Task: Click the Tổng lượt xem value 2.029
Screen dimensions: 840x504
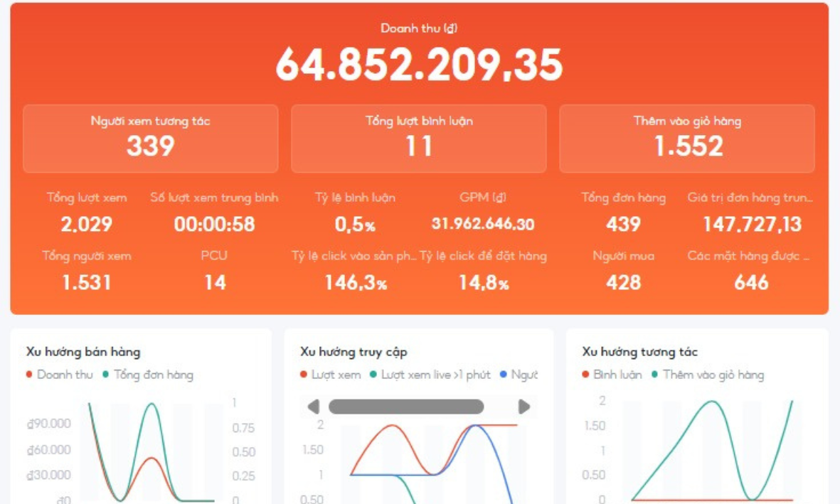Action: click(x=86, y=225)
